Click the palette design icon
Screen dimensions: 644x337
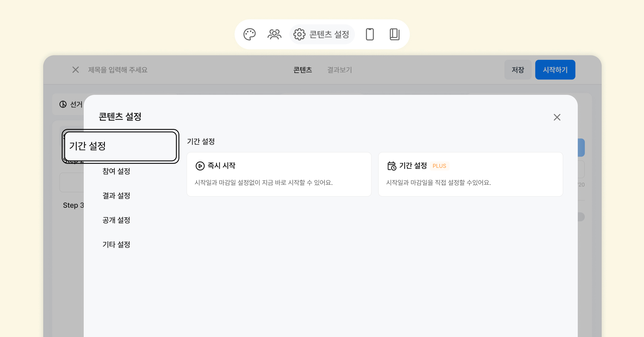249,34
